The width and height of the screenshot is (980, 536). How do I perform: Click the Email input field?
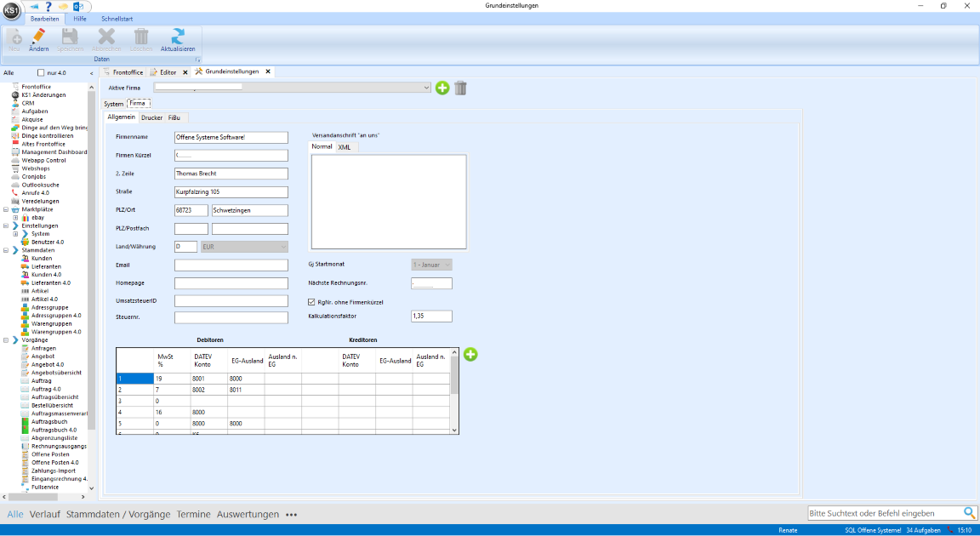(x=231, y=265)
